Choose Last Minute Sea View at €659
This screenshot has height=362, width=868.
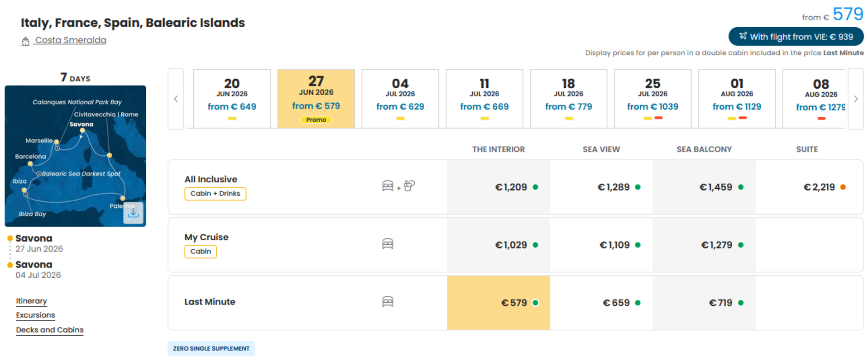[601, 303]
